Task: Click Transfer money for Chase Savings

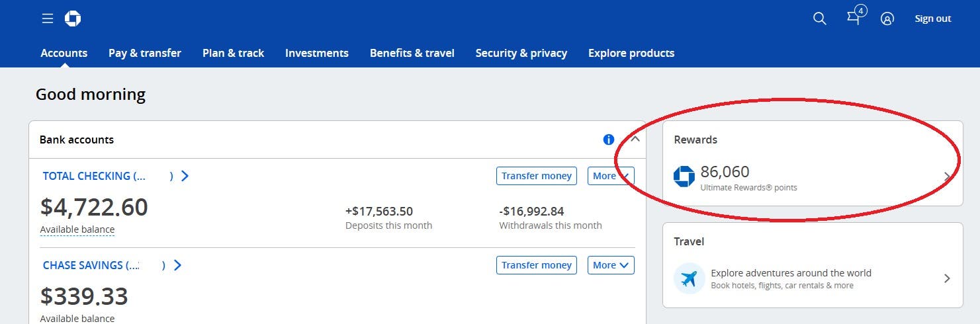Action: 537,265
